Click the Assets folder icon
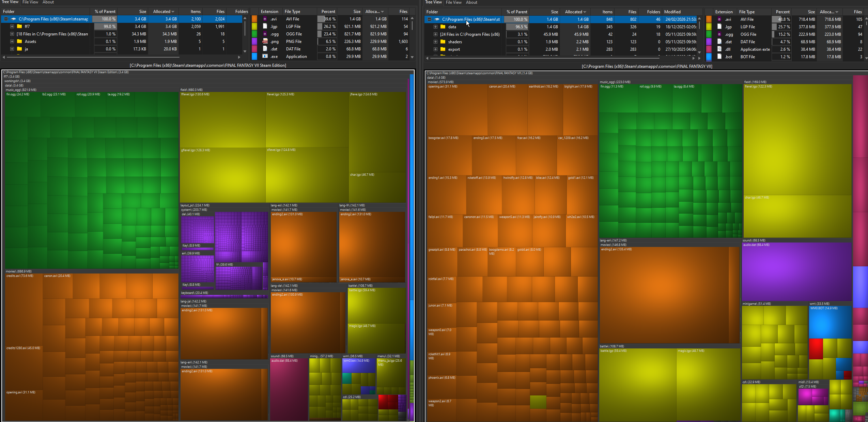The width and height of the screenshot is (868, 422). (19, 42)
